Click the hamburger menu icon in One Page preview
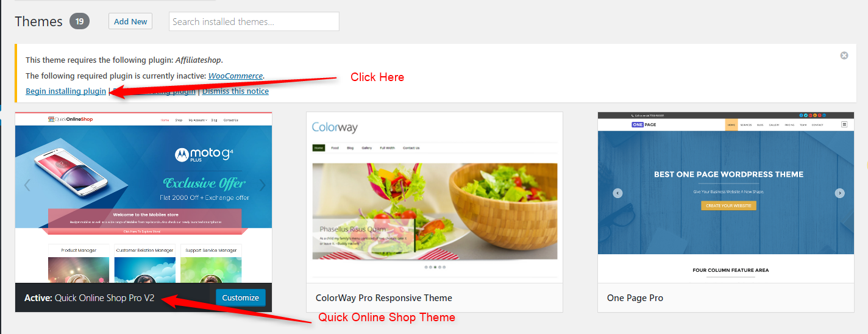 [844, 124]
